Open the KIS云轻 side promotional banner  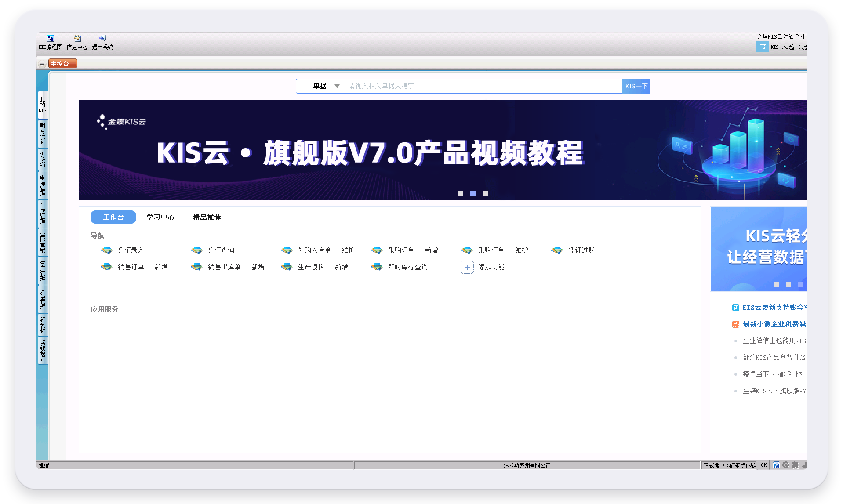point(759,249)
